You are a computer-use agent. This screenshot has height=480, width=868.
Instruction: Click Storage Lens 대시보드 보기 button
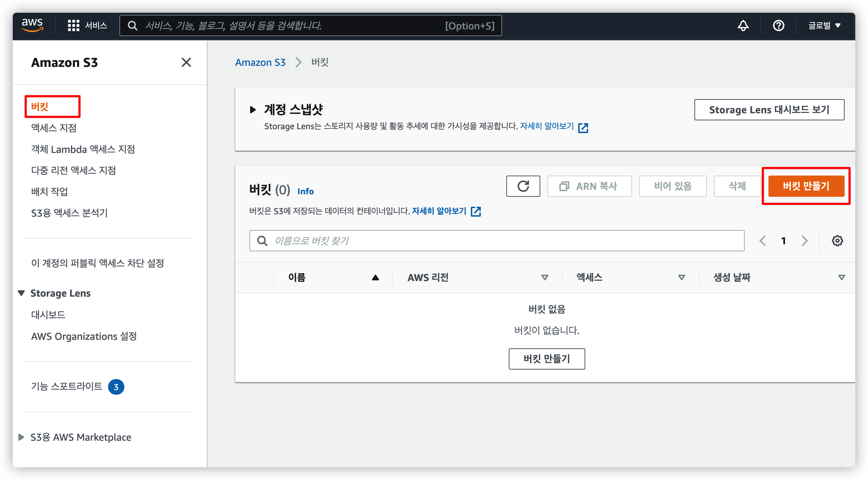(x=769, y=110)
